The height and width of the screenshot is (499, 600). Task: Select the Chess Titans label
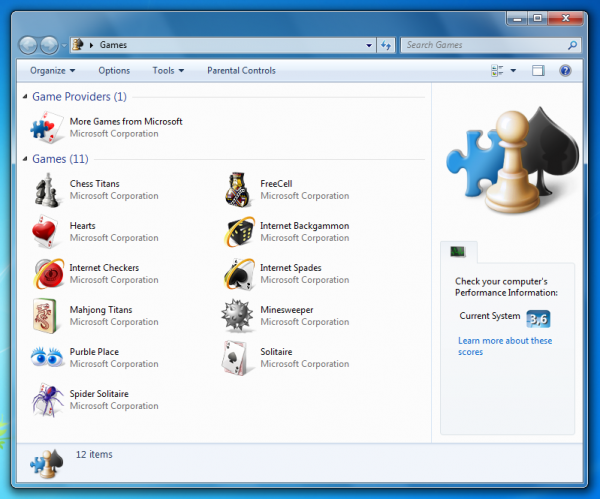click(x=95, y=184)
